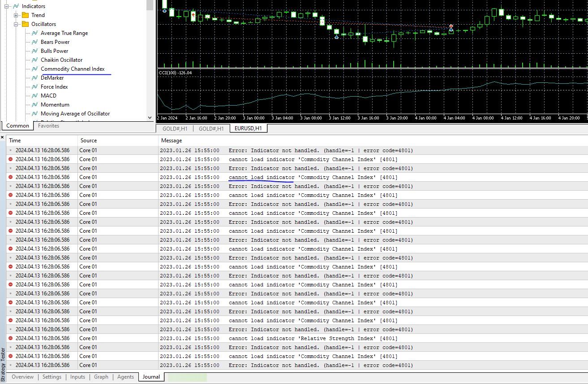
Task: Close the Strategy Tester panel
Action: click(x=2, y=137)
